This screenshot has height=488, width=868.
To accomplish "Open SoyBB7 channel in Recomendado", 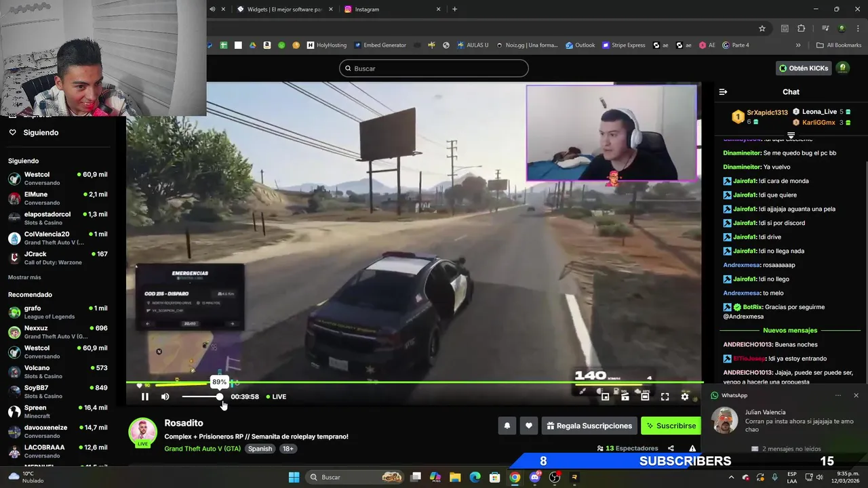I will click(x=58, y=392).
